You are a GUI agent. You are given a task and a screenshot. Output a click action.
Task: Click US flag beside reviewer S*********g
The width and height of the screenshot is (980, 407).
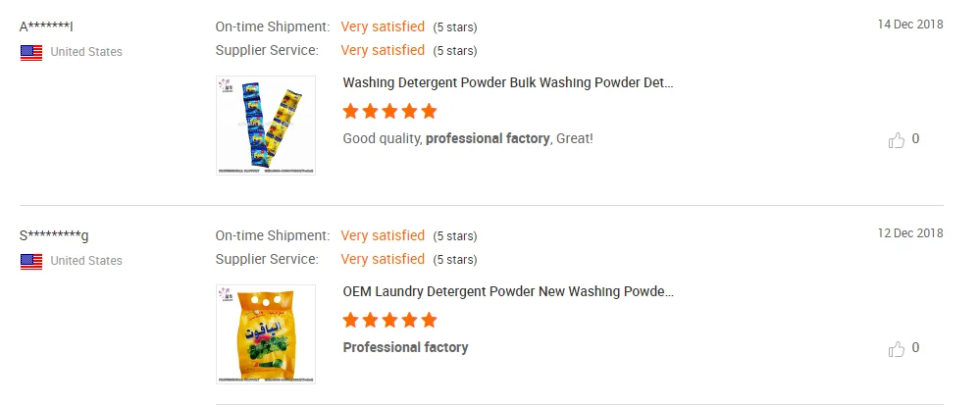click(31, 261)
